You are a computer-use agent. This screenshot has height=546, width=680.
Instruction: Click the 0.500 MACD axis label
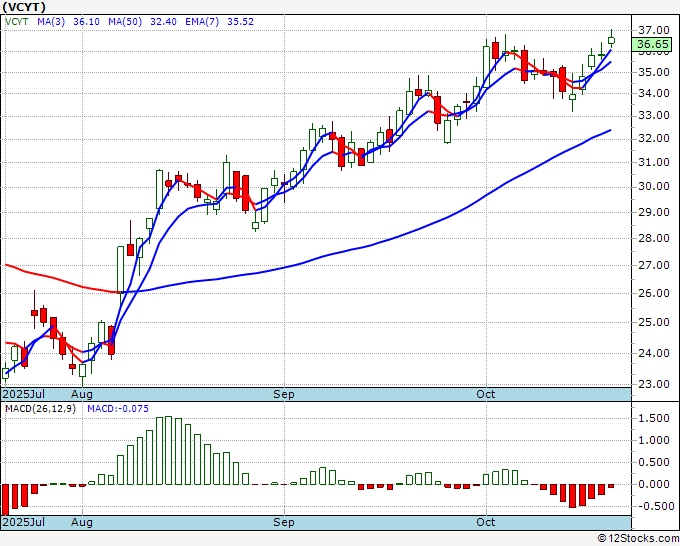click(x=654, y=462)
